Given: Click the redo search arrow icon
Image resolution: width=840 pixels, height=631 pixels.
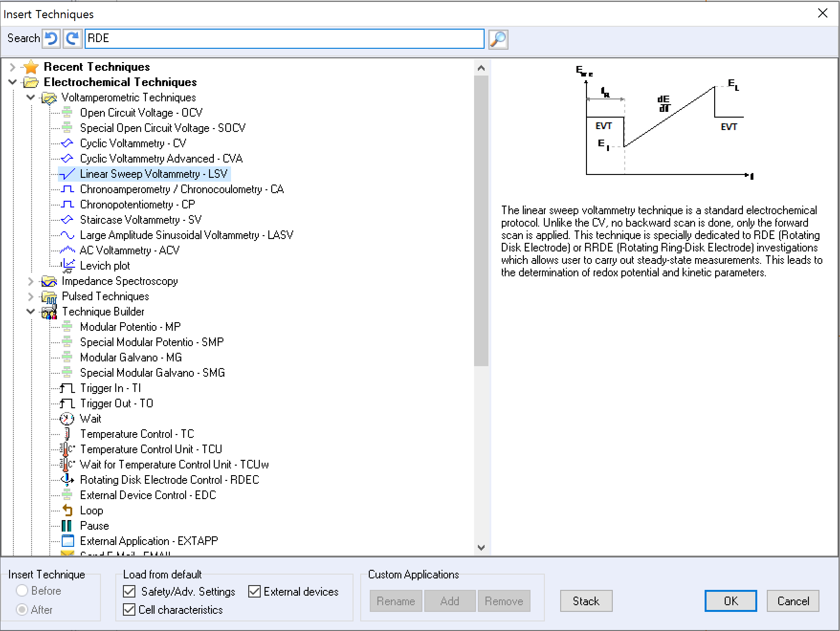Looking at the screenshot, I should pos(73,39).
